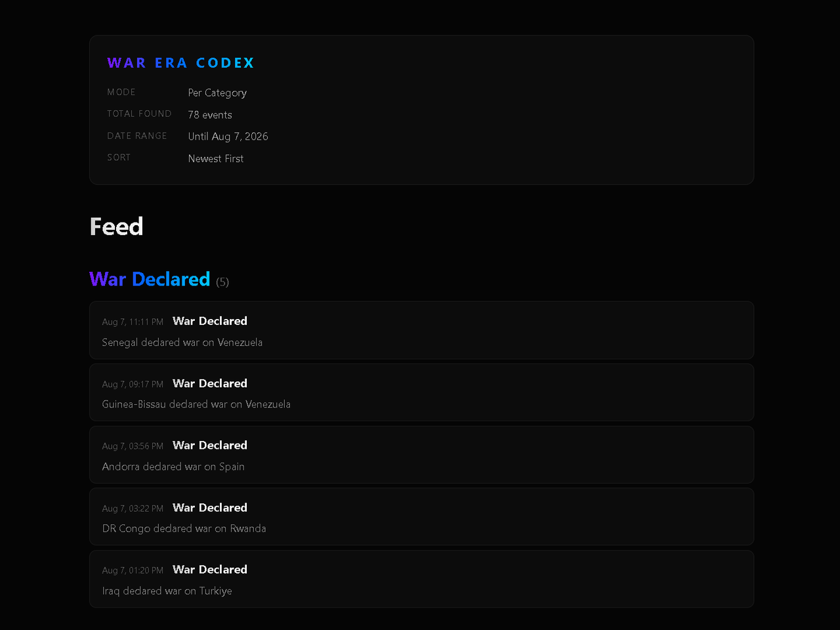Screen dimensions: 840x630
Task: Click the Newest First sort value
Action: [x=215, y=159]
